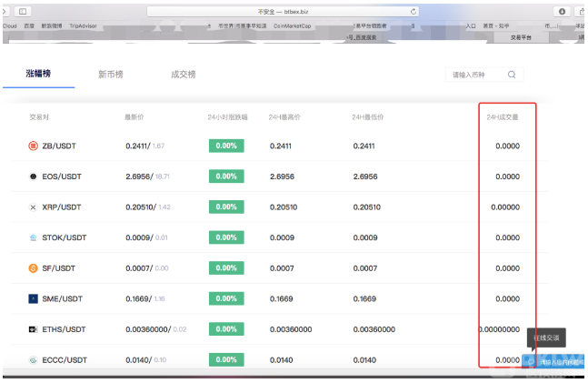Click the EOS coin icon

pyautogui.click(x=34, y=176)
